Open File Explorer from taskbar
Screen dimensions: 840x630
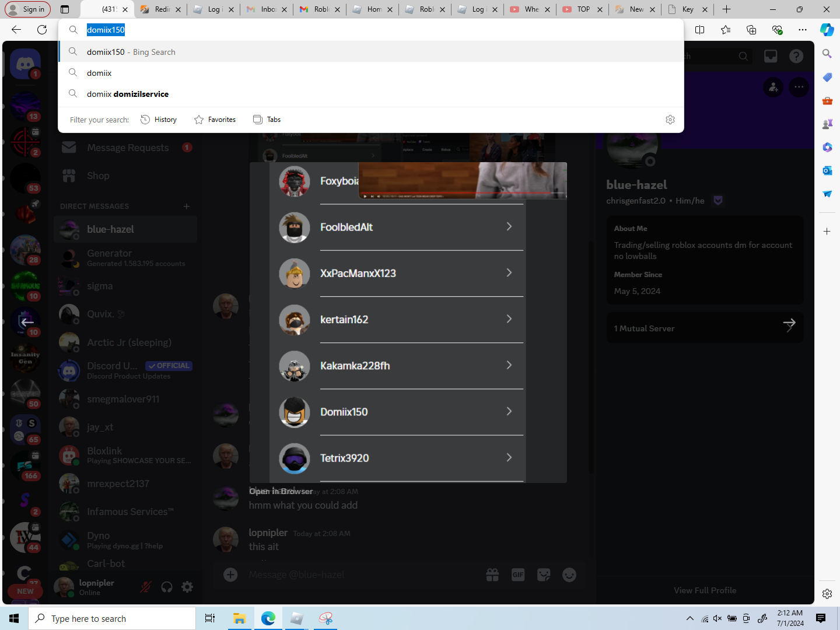[239, 618]
